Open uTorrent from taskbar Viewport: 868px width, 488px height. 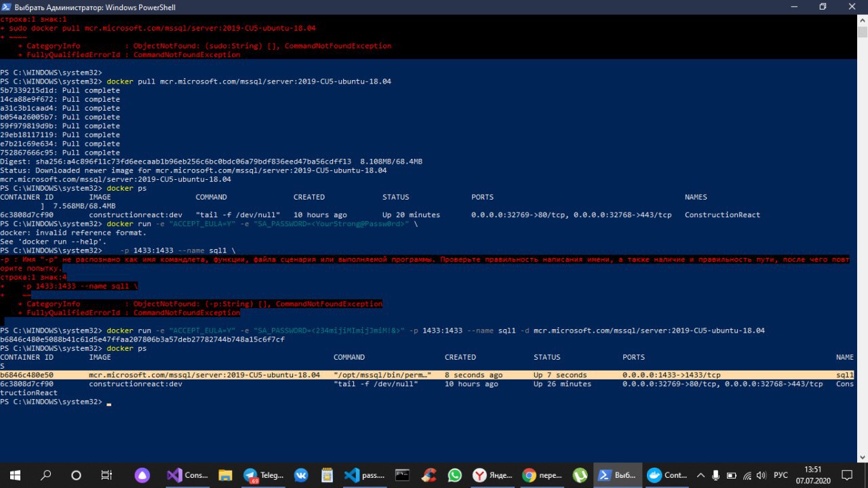click(580, 475)
